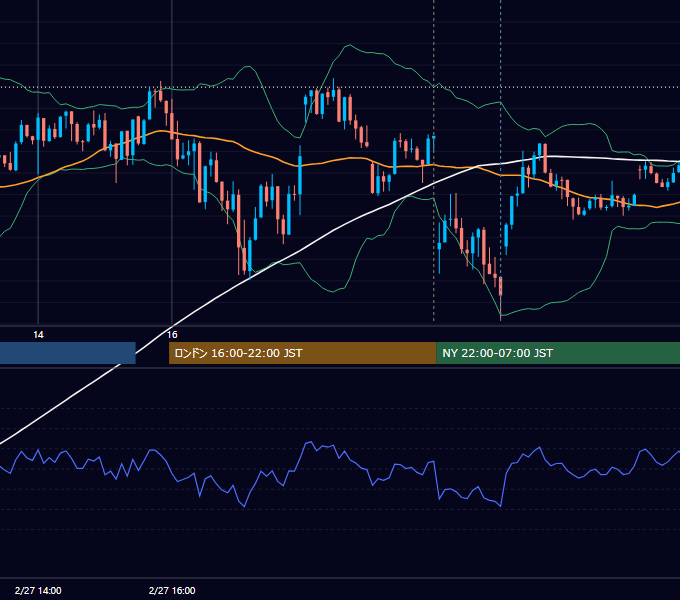Click the 16 hour axis label
The height and width of the screenshot is (600, 680).
[x=172, y=335]
